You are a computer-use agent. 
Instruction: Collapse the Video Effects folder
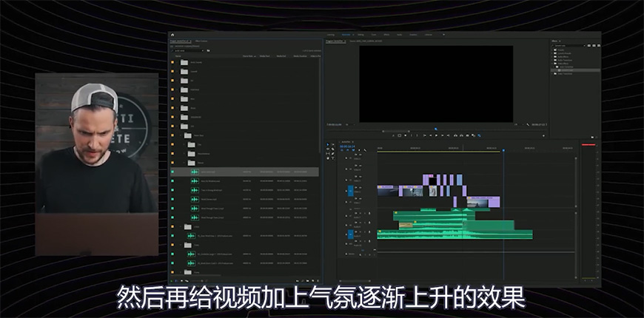[552, 64]
